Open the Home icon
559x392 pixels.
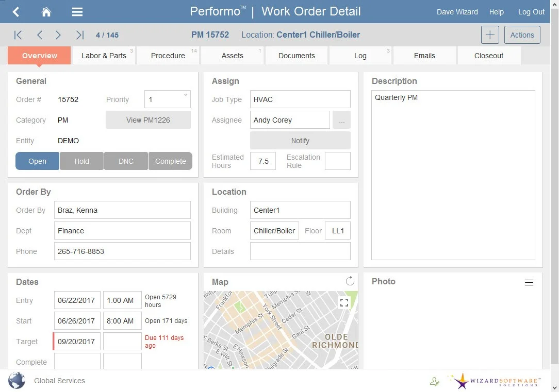pos(46,12)
